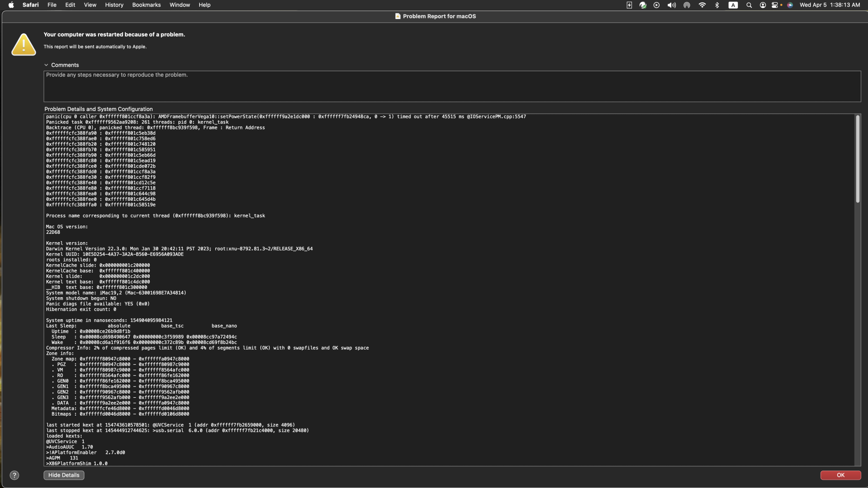
Task: Open the Window menu
Action: click(180, 5)
